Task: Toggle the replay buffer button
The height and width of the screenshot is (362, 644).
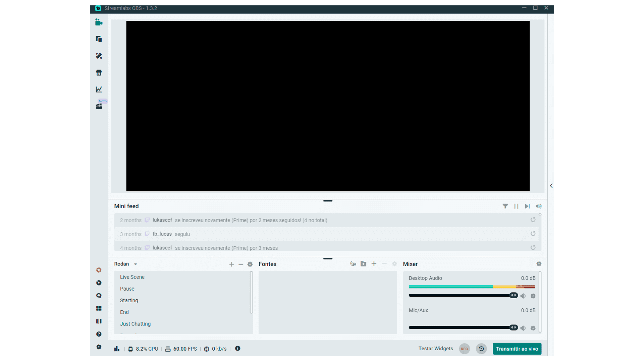Action: [x=481, y=349]
